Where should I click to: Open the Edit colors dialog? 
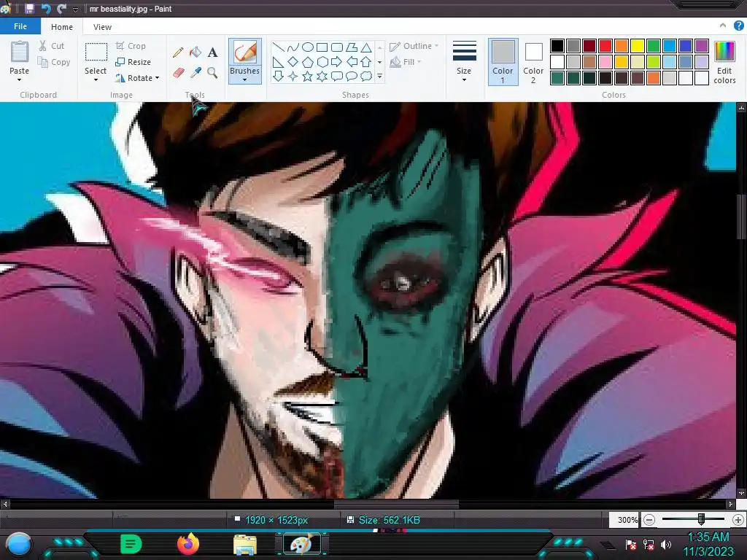point(724,63)
